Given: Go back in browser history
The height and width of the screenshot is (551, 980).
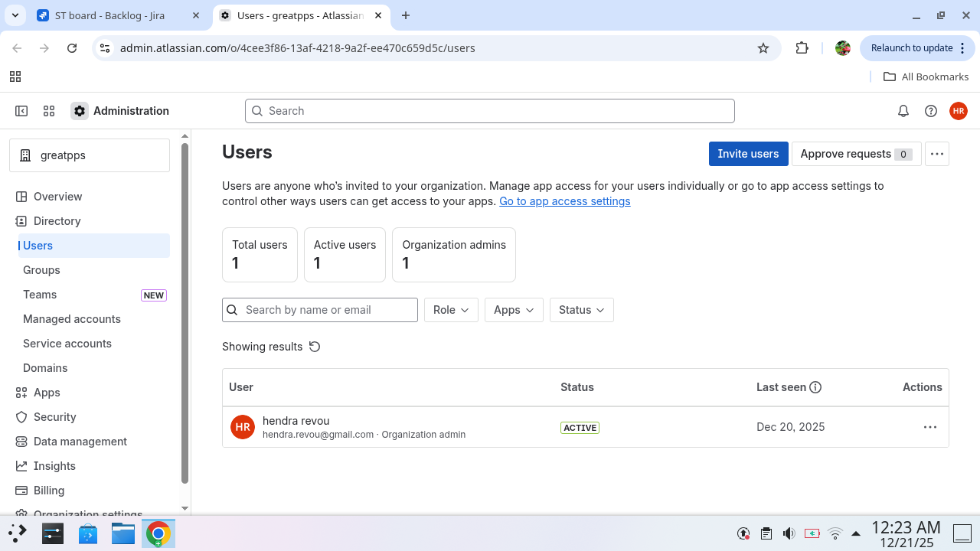Looking at the screenshot, I should tap(17, 48).
